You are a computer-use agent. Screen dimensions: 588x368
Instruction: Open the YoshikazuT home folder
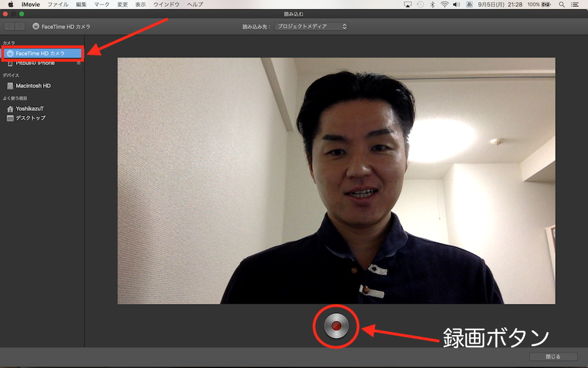pyautogui.click(x=29, y=109)
